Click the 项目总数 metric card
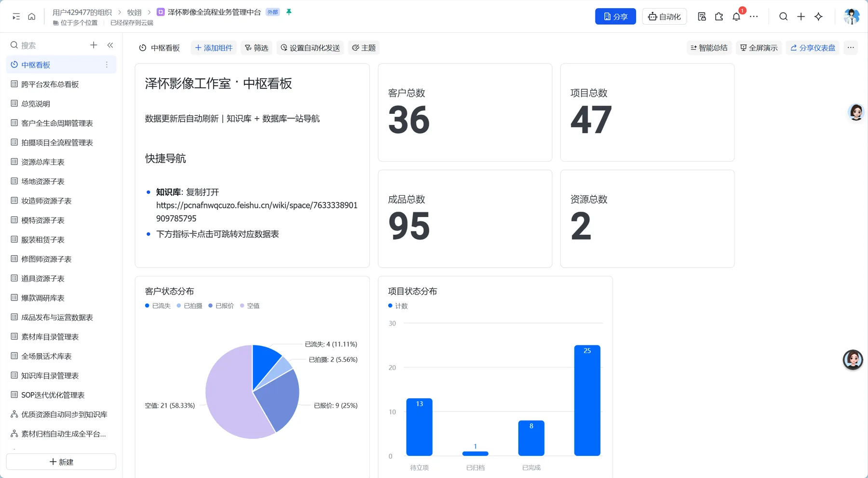Screen dimensions: 868x478 647,112
